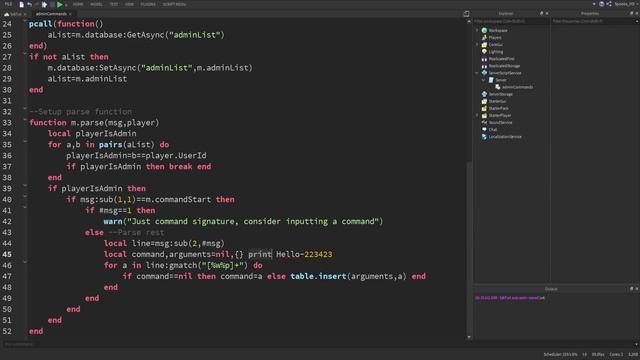This screenshot has width=640, height=360.
Task: Select the StarterPlayer folder icon
Action: [x=484, y=116]
